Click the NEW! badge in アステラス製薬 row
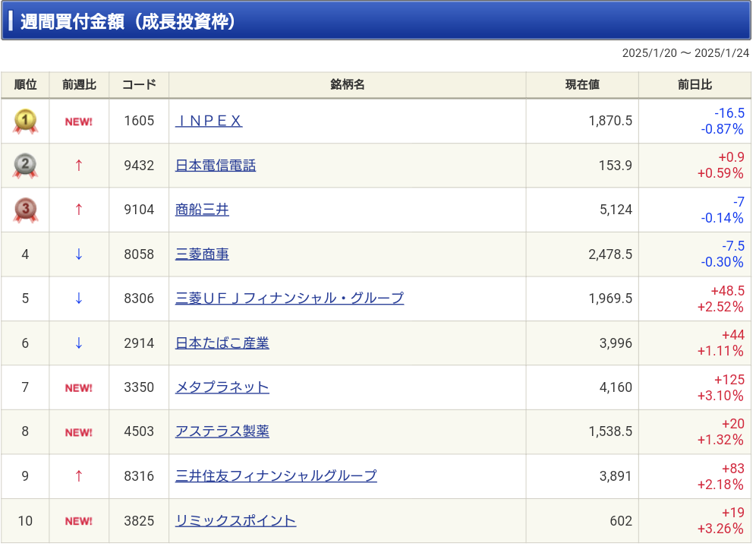Image resolution: width=756 pixels, height=556 pixels. [79, 432]
